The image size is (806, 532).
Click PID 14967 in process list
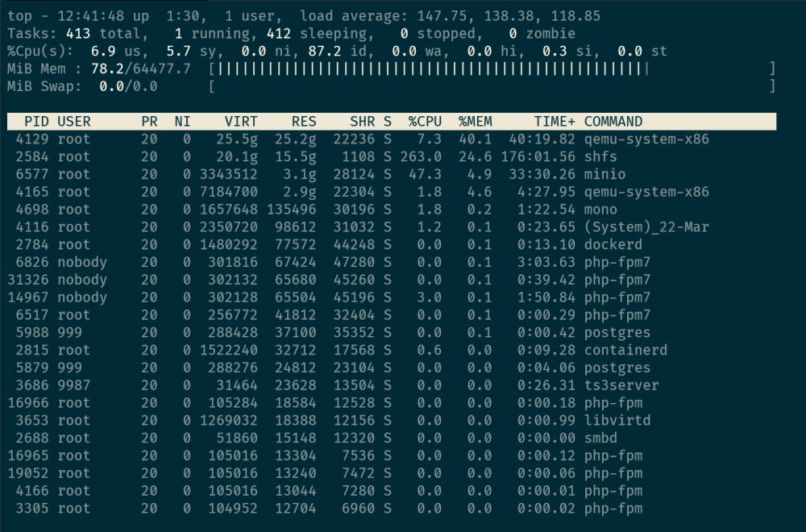28,297
